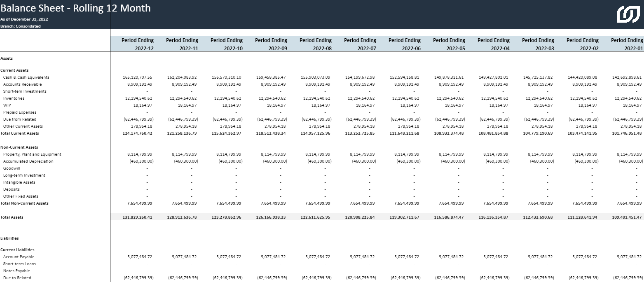644x282 pixels.
Task: Click the Inventories row label
Action: [14, 98]
